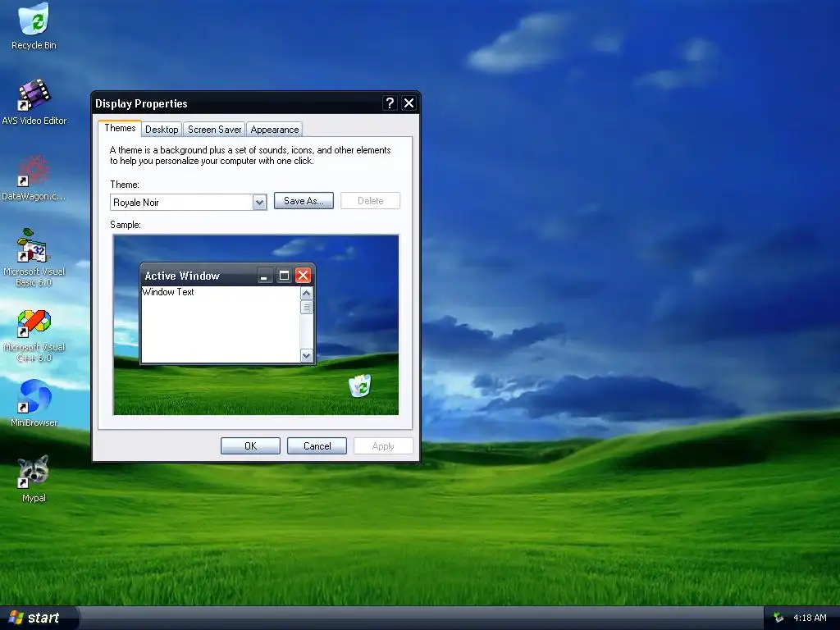The image size is (840, 630).
Task: Open the Screen Saver tab
Action: tap(214, 129)
